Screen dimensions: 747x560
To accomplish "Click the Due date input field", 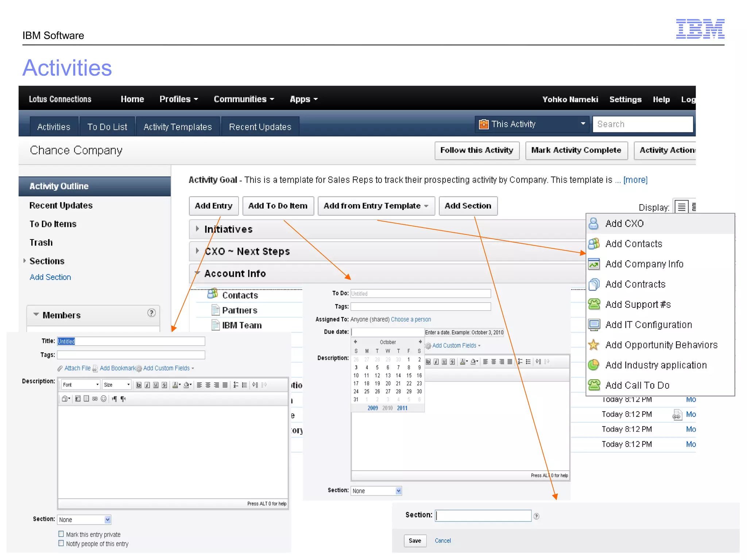I will [x=387, y=332].
